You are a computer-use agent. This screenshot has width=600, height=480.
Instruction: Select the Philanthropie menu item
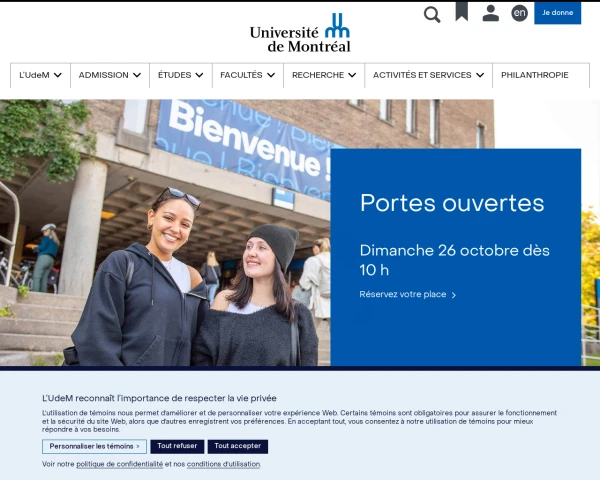tap(534, 75)
